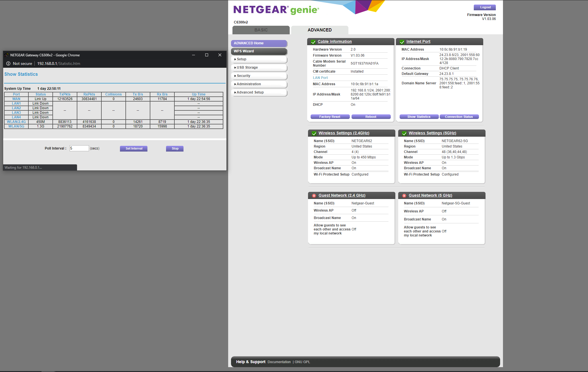Switch to the BASIC tab
588x372 pixels.
coord(261,30)
